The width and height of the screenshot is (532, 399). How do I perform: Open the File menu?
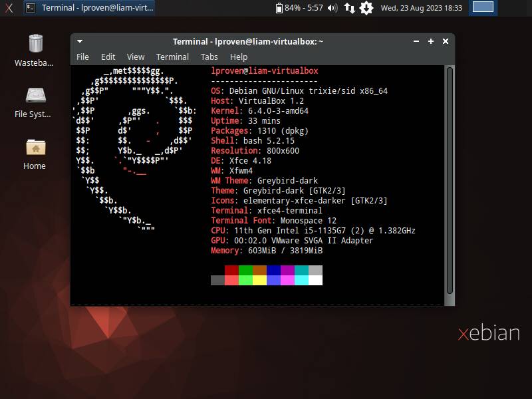tap(82, 57)
